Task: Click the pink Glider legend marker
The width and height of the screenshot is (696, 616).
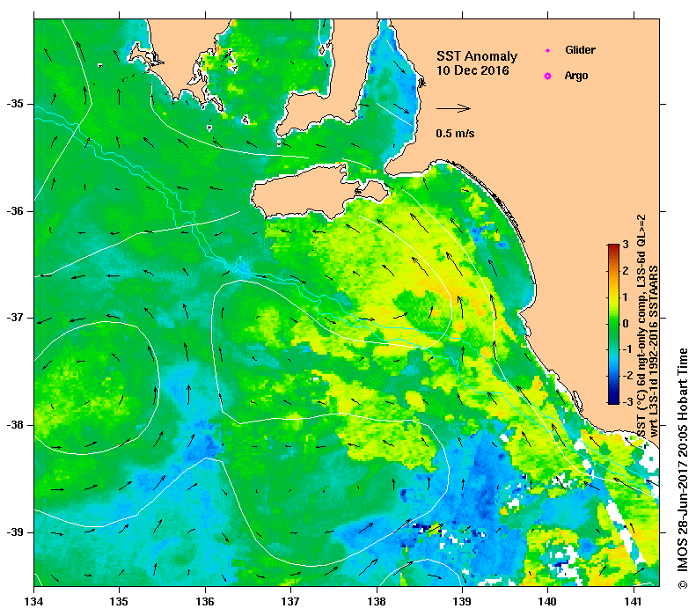Action: (x=548, y=50)
